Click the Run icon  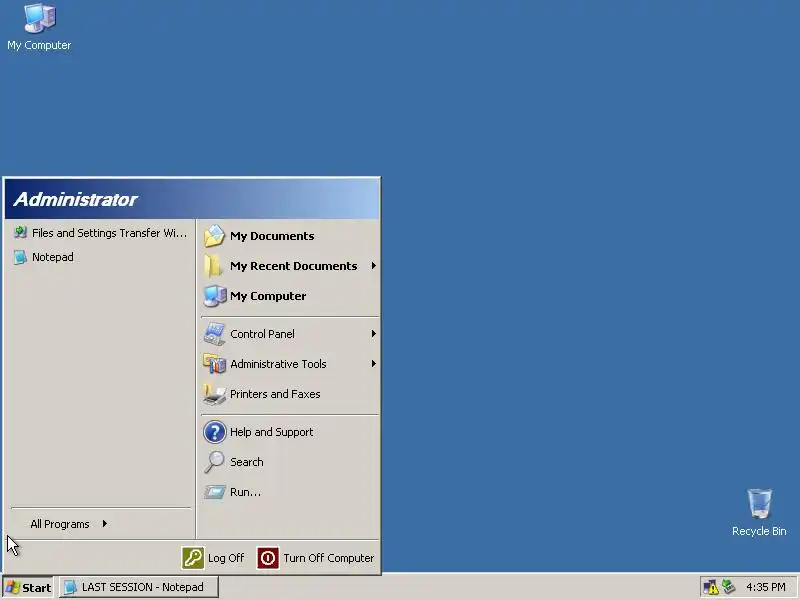point(214,492)
